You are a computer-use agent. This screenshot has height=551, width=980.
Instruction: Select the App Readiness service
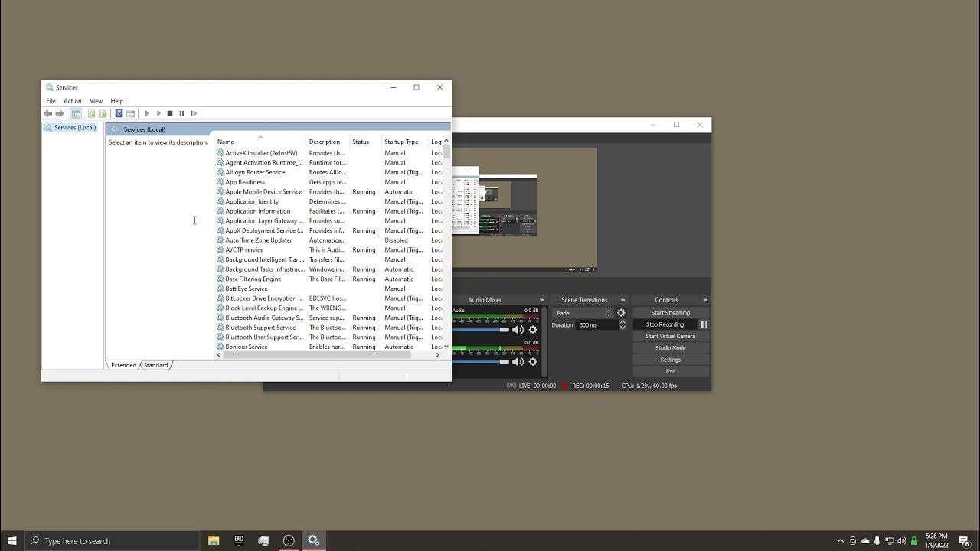(x=329, y=182)
